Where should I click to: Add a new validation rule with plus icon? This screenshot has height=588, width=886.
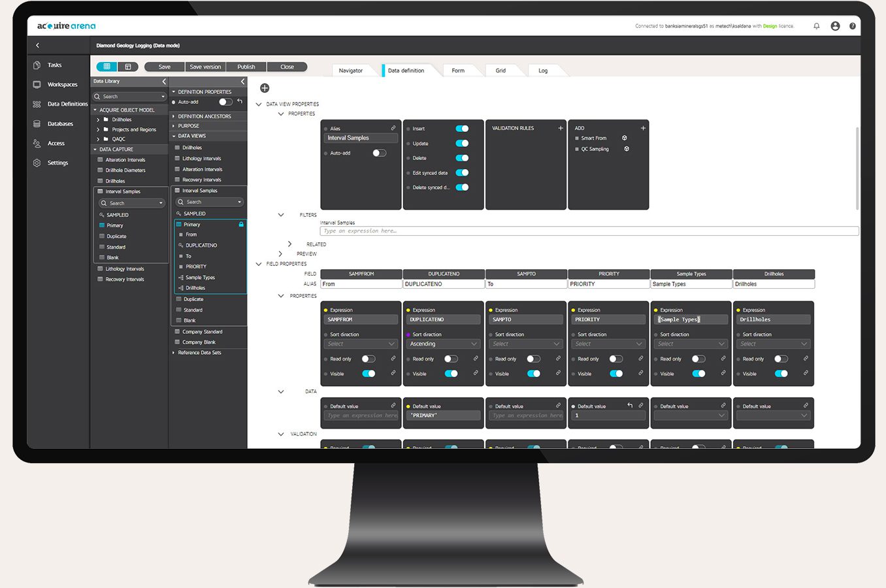point(561,128)
